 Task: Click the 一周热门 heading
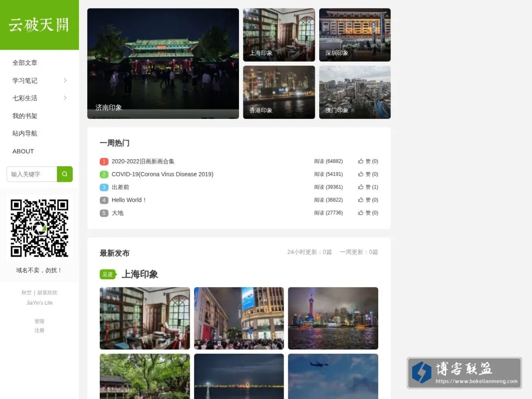pyautogui.click(x=114, y=143)
